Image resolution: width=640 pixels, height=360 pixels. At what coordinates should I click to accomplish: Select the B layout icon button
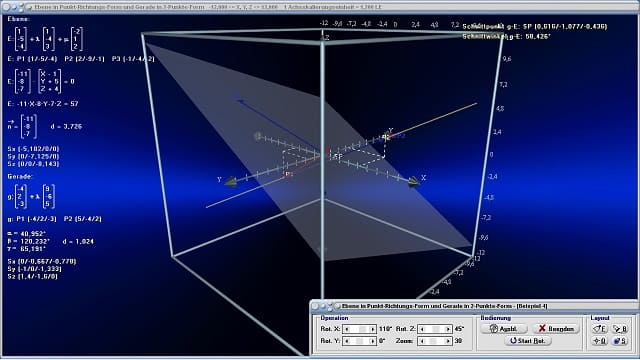pyautogui.click(x=620, y=329)
